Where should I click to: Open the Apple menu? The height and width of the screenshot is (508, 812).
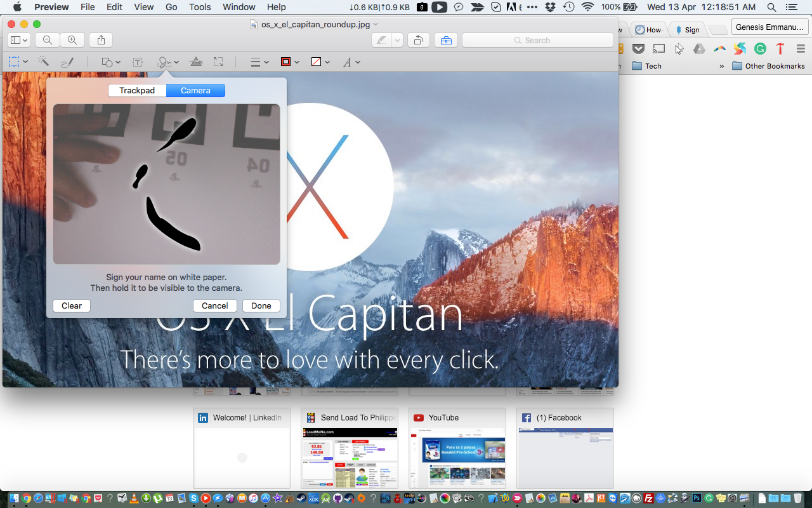17,7
